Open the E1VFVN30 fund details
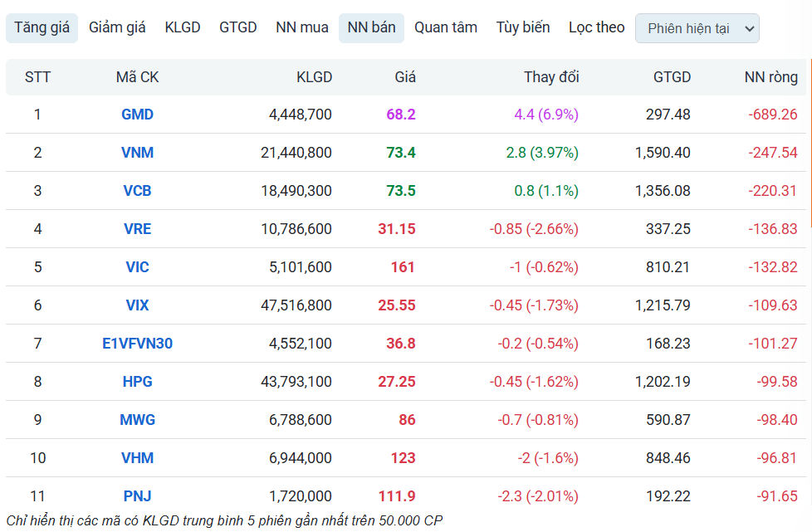 [136, 343]
